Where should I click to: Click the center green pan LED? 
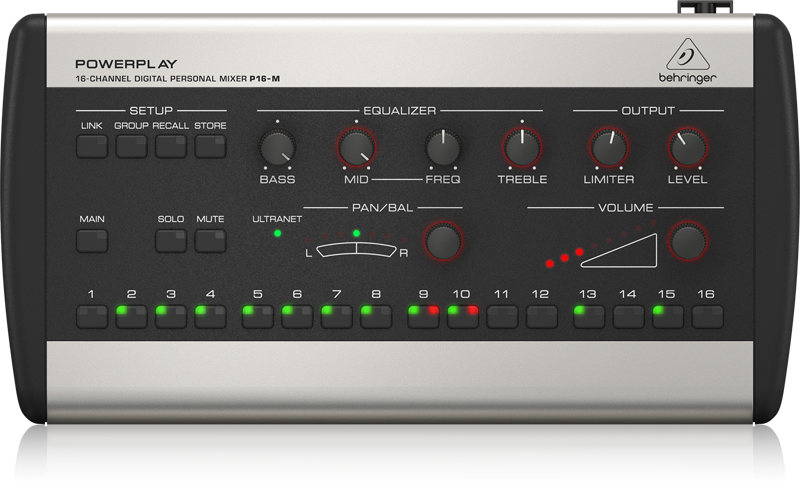[357, 234]
